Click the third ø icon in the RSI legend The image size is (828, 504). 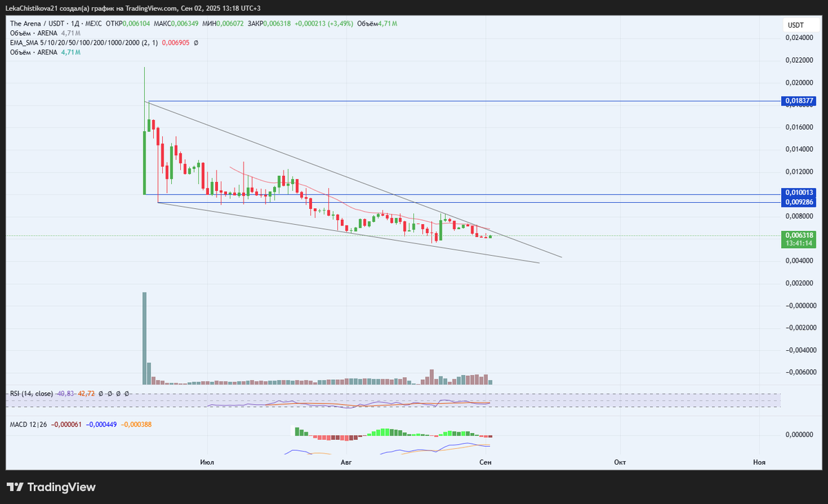click(118, 393)
